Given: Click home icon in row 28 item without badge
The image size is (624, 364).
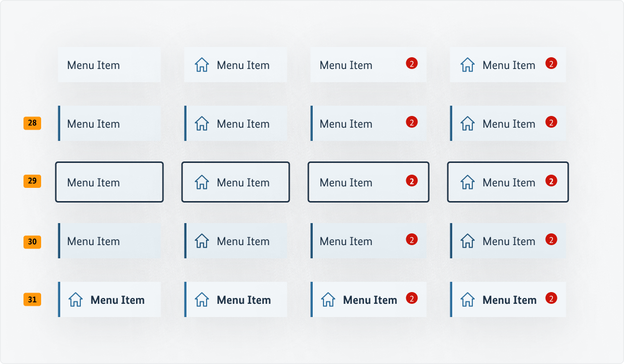Looking at the screenshot, I should [202, 124].
